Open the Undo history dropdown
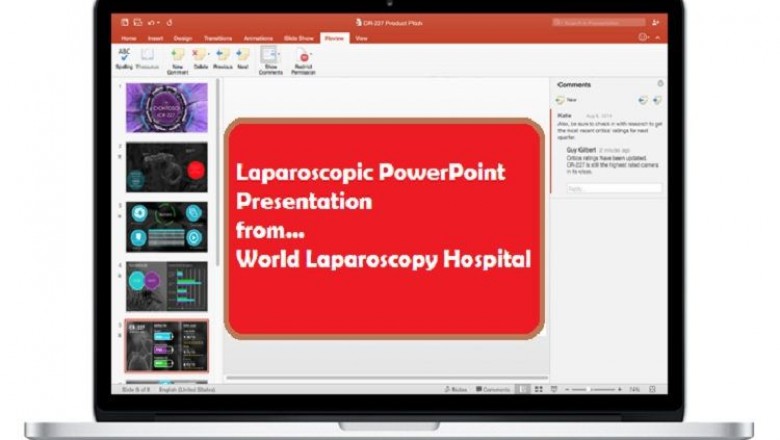The width and height of the screenshot is (780, 440). coord(159,22)
